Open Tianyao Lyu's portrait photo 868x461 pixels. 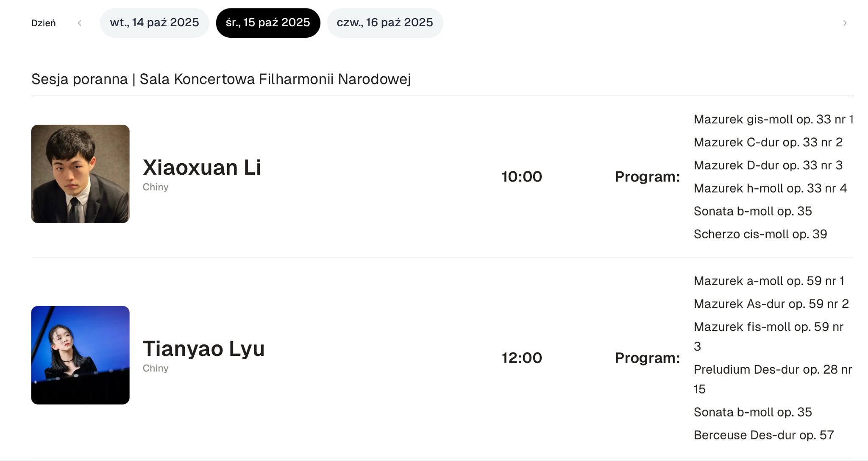80,355
